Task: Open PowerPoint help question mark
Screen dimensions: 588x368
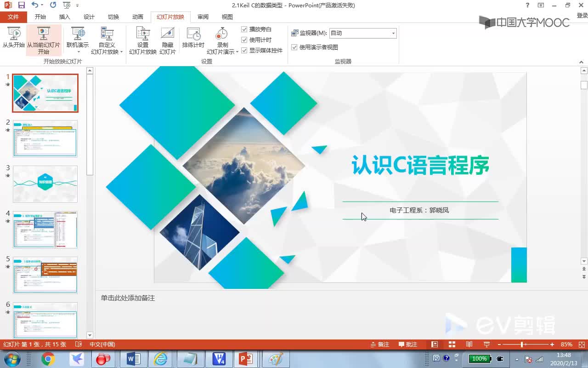Action: (527, 6)
